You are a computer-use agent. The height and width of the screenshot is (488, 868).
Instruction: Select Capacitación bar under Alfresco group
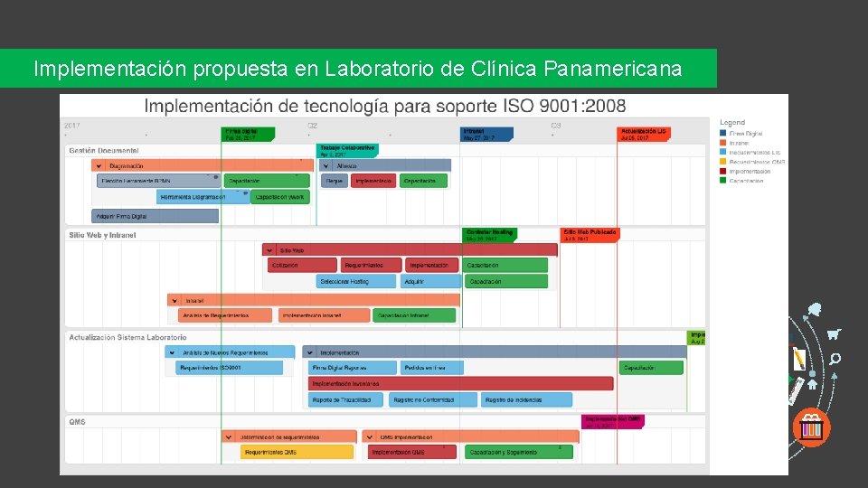click(x=423, y=181)
